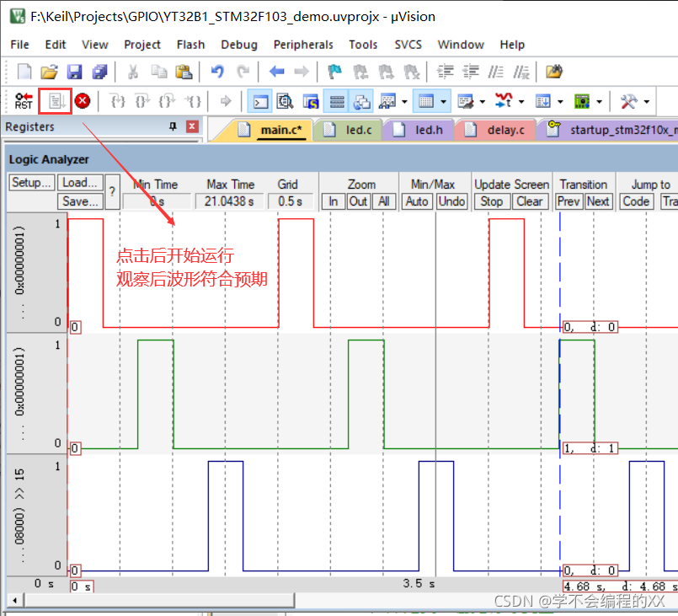Expand the Trace windows dropdown arrow

pos(560,102)
